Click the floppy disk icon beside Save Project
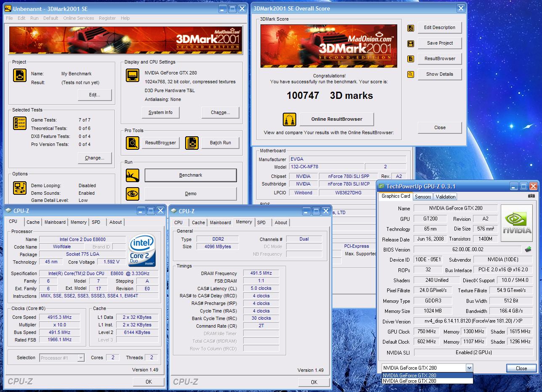542x392 pixels. coord(411,43)
